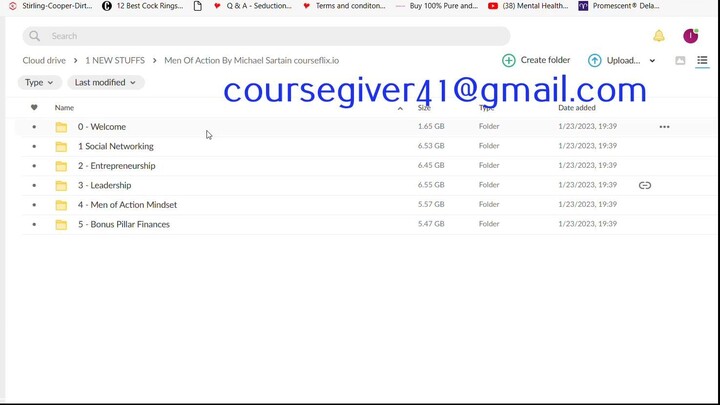Toggle favourite dot for 0 - Welcome
This screenshot has height=405, width=720.
[x=34, y=127]
